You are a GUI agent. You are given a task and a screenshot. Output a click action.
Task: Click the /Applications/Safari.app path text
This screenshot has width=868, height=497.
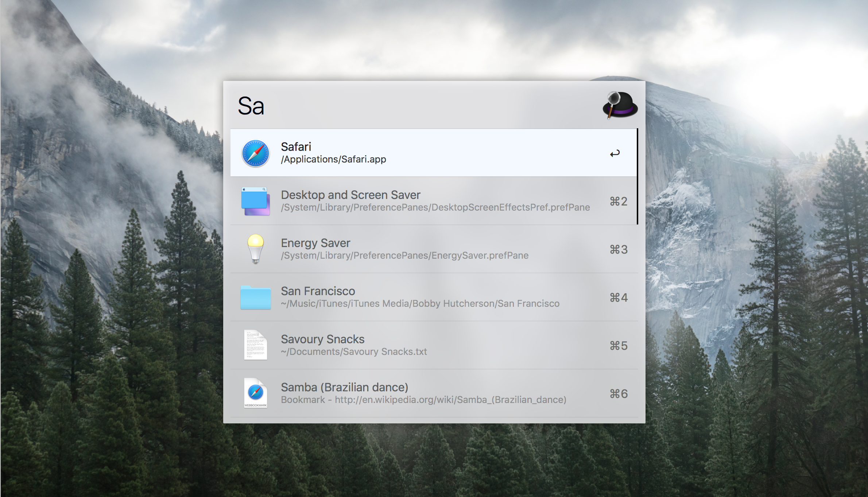coord(333,159)
